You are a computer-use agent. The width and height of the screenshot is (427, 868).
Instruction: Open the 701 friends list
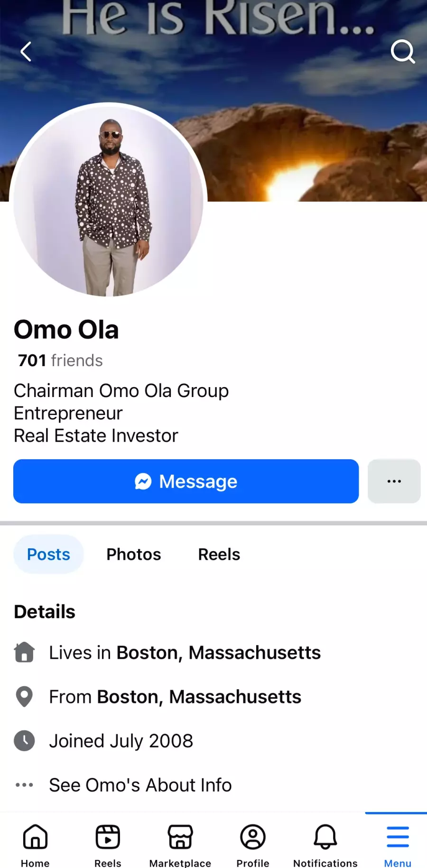click(60, 360)
